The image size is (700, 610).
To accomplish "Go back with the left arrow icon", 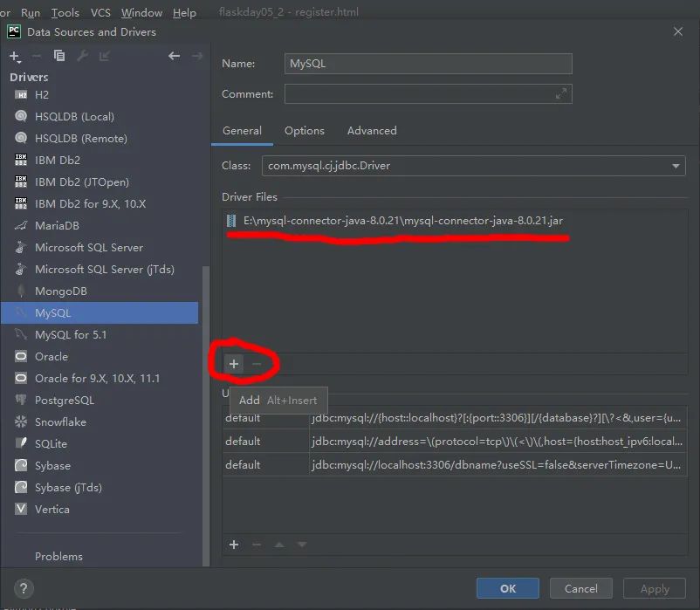I will tap(174, 56).
